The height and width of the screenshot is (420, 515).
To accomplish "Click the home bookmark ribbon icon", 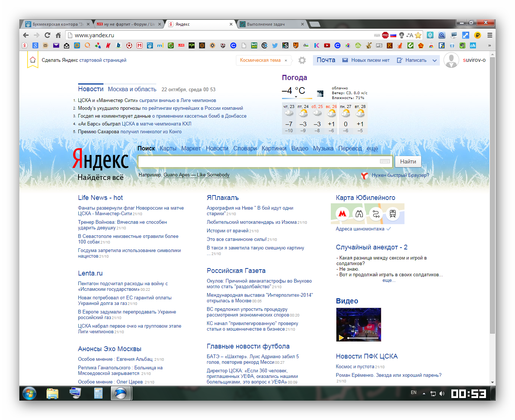I will [33, 60].
